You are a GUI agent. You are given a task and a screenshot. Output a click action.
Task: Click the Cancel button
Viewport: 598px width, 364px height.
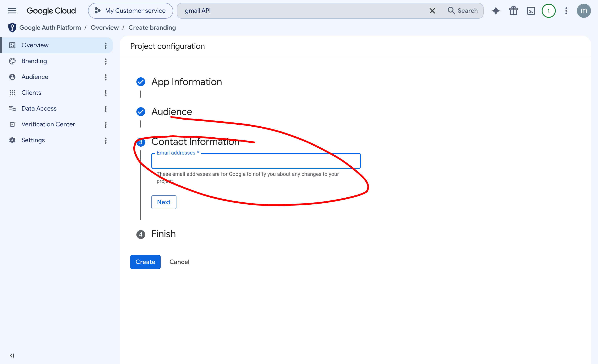tap(179, 262)
